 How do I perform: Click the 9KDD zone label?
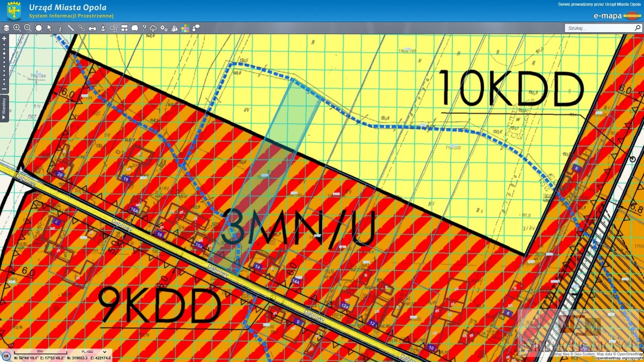(160, 305)
